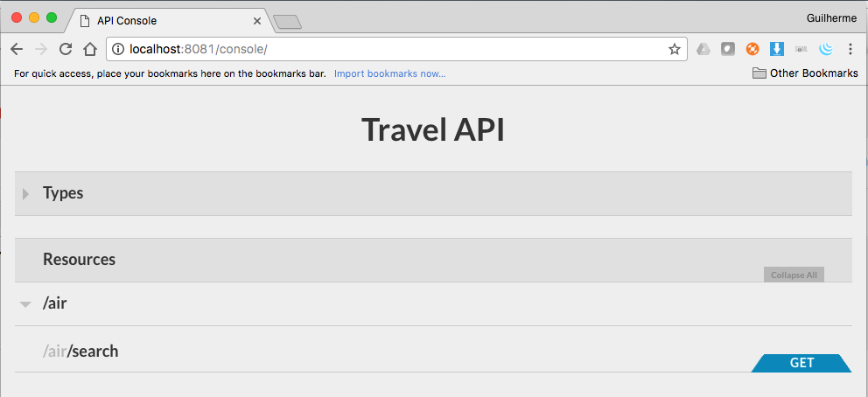
Task: Select the API Console tab
Action: point(157,20)
